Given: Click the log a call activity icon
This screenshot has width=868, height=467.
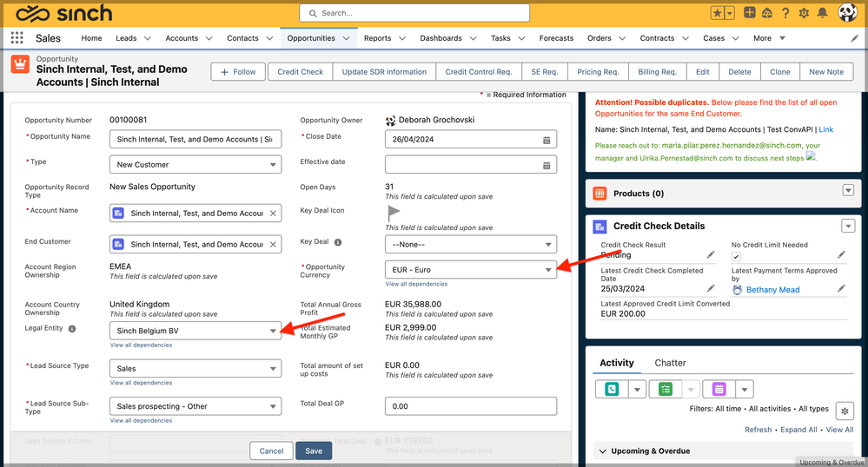Looking at the screenshot, I should coord(612,390).
